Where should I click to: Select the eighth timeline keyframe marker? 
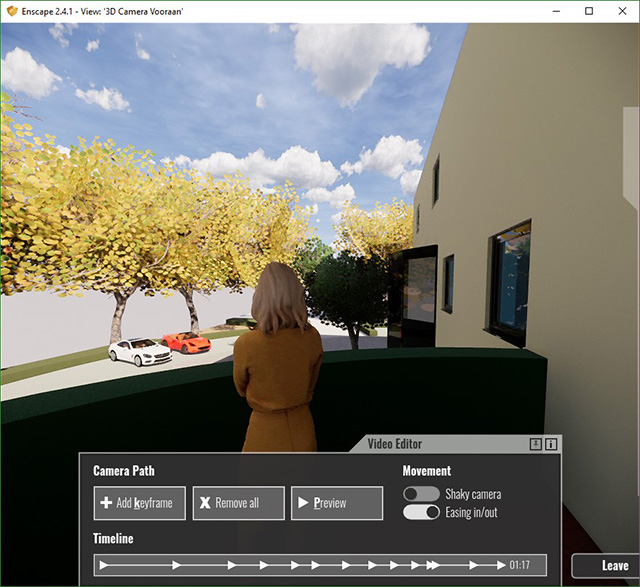(x=372, y=565)
